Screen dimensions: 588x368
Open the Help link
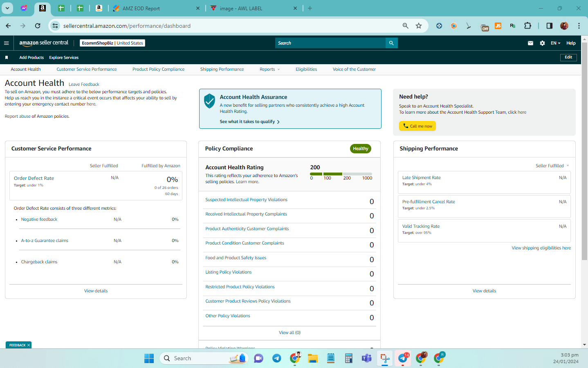[x=571, y=43]
